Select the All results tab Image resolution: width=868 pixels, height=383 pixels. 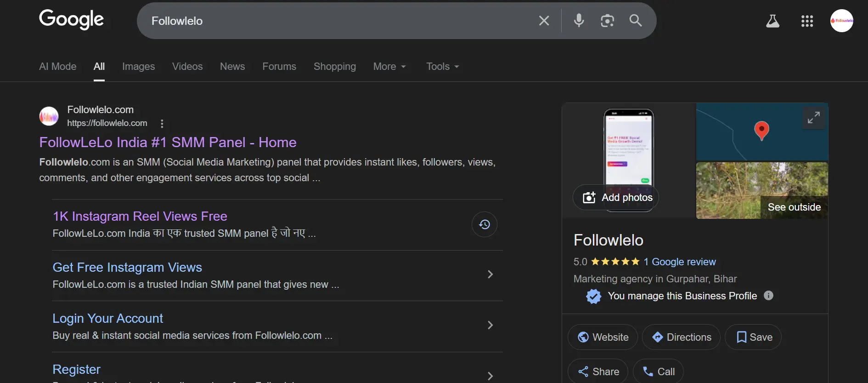99,66
